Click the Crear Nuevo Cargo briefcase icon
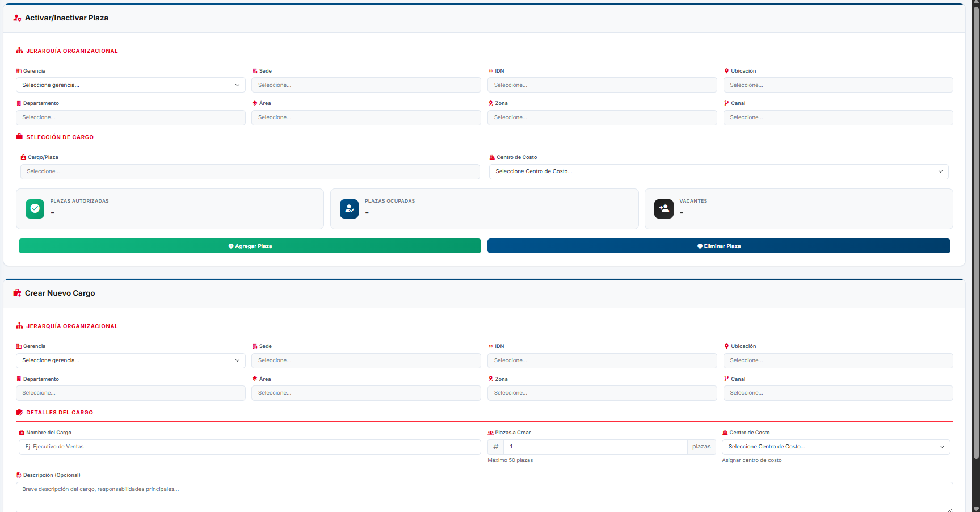The image size is (980, 512). (x=17, y=293)
